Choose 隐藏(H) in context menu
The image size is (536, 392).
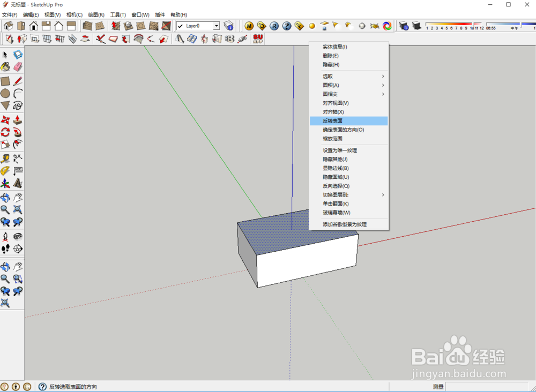click(x=349, y=65)
